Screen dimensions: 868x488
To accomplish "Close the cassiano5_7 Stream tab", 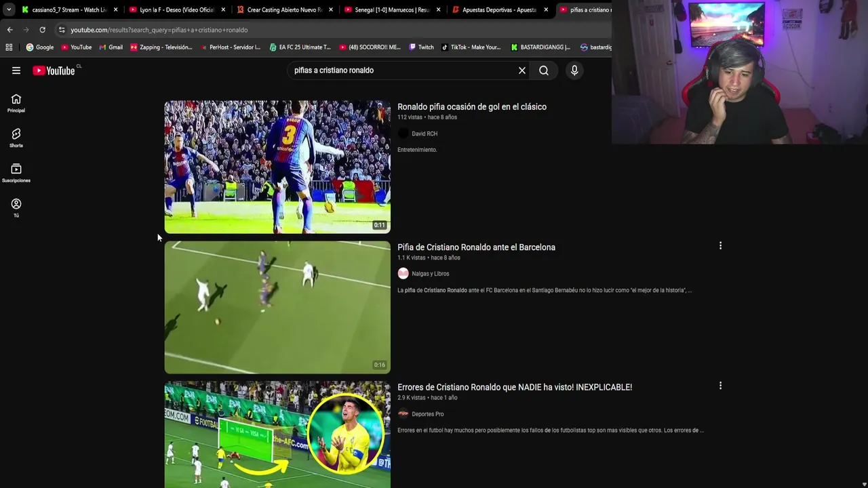I will pos(115,9).
